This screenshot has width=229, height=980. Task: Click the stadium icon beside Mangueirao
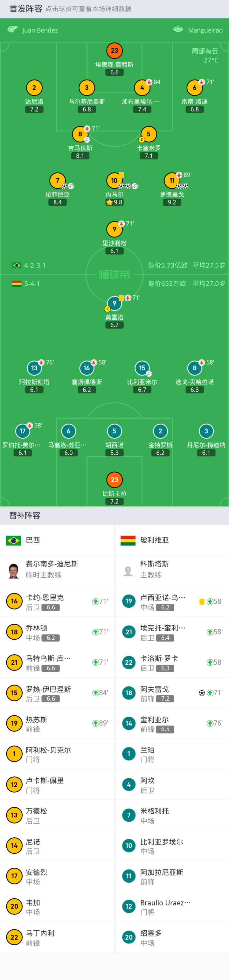click(178, 30)
